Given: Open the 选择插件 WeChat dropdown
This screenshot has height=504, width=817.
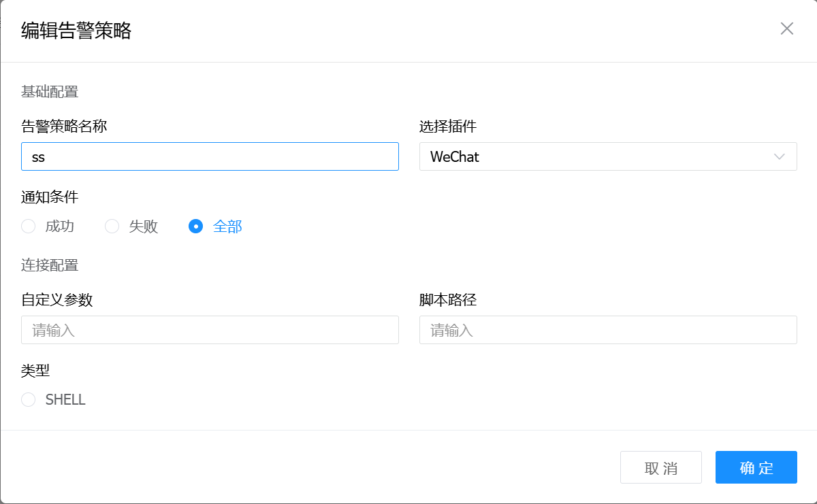Looking at the screenshot, I should click(x=599, y=156).
